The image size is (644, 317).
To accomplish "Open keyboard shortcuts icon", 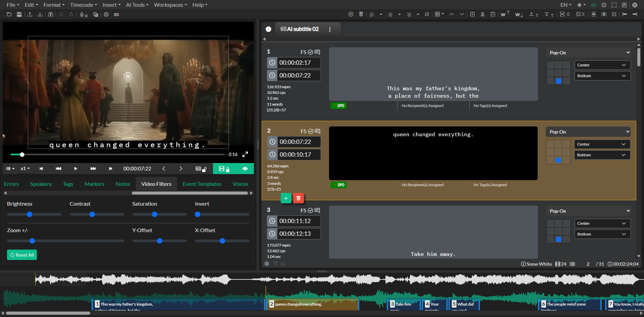I will pos(116,14).
